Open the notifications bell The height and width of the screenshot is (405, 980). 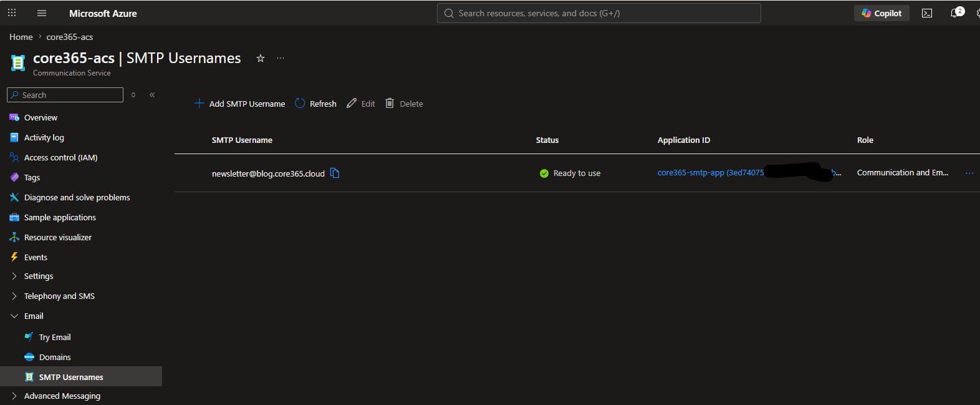(x=956, y=12)
